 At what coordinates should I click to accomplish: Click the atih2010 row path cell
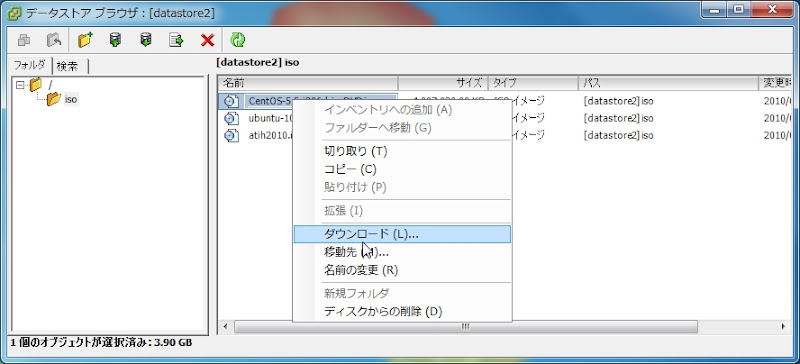click(x=619, y=136)
